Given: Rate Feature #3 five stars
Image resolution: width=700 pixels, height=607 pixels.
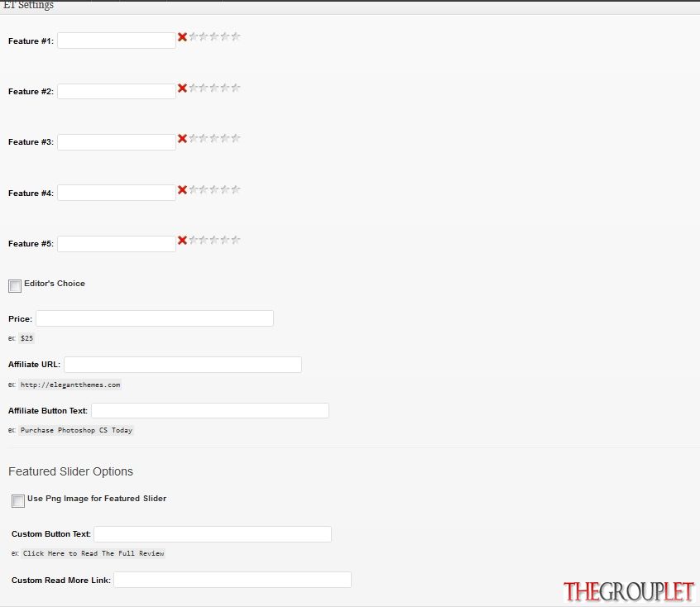Looking at the screenshot, I should (236, 138).
